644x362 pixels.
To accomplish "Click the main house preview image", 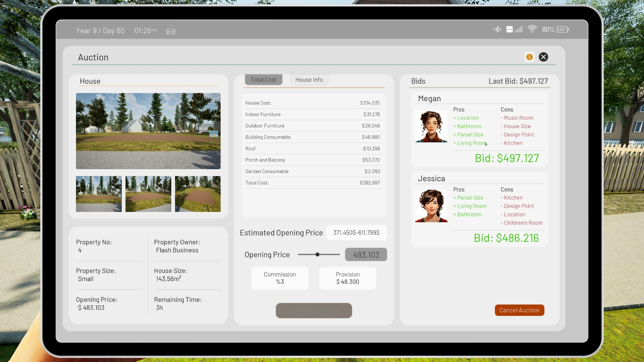I will (x=148, y=131).
